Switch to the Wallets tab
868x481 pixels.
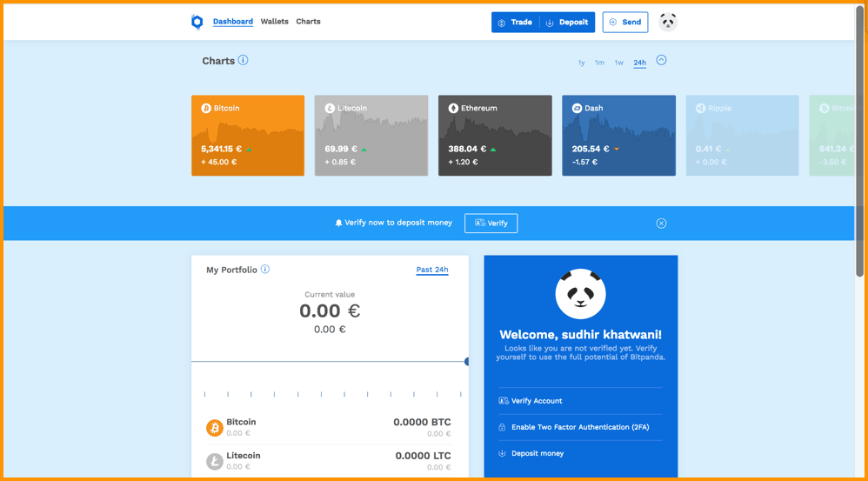pos(275,22)
